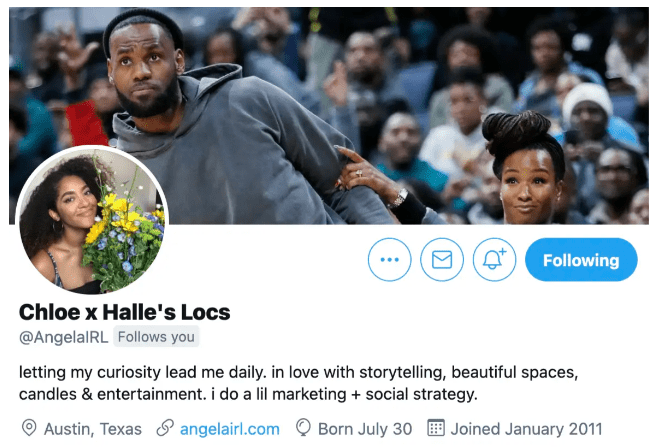Click the envelope message icon
The image size is (659, 448).
(442, 259)
